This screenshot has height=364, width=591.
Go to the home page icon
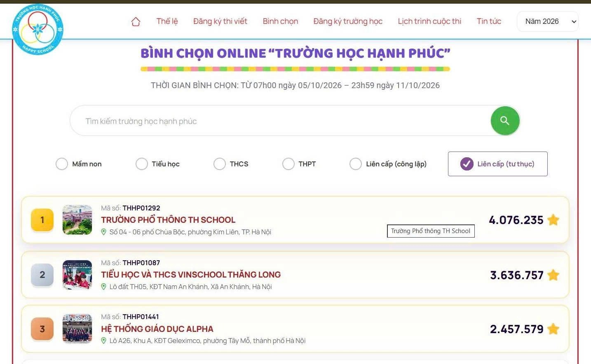point(136,21)
